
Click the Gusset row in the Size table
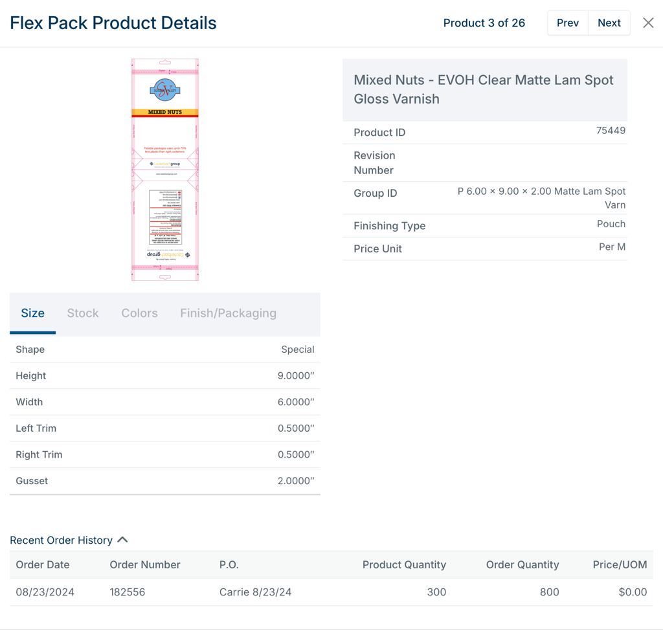point(164,481)
